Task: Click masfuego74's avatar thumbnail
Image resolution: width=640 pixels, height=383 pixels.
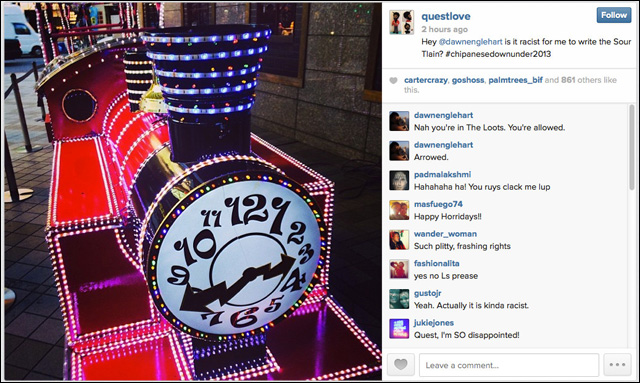Action: (399, 210)
